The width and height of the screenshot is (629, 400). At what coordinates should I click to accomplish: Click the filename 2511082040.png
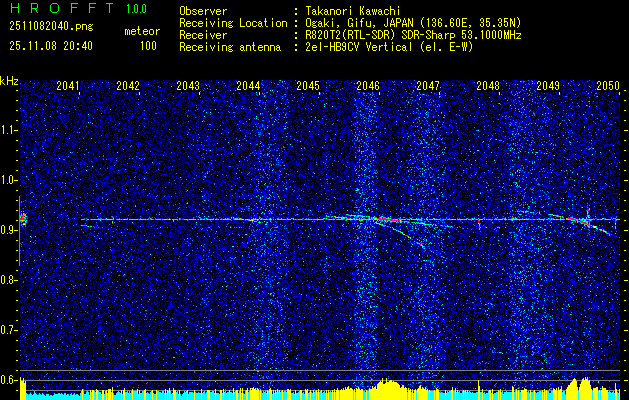tap(51, 27)
